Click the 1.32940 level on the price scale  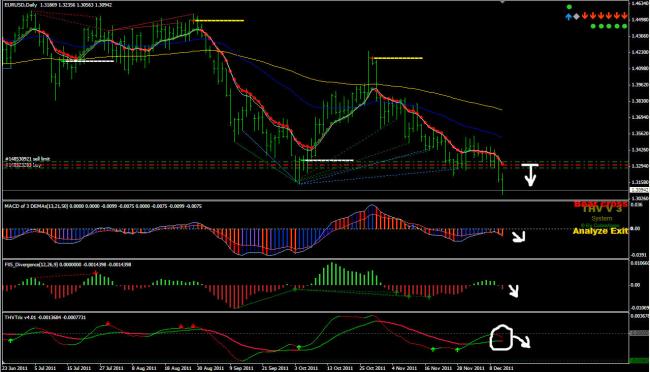(639, 166)
